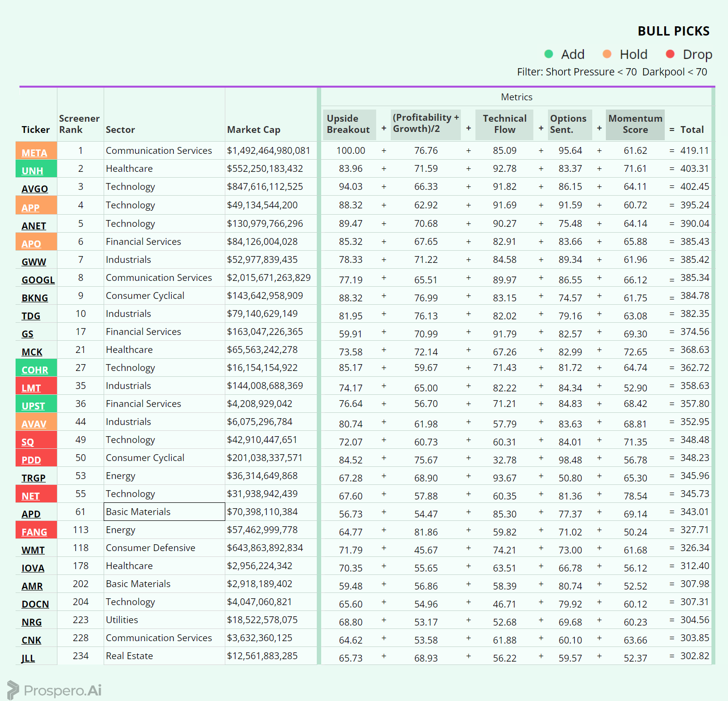Viewport: 728px width, 701px height.
Task: Open the COHR ticker link
Action: coord(35,370)
